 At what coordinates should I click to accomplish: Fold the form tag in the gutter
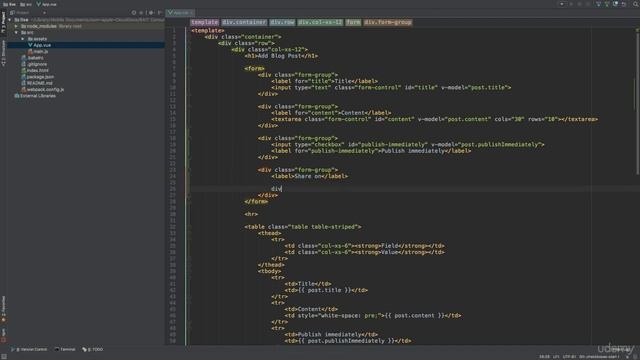pyautogui.click(x=189, y=69)
